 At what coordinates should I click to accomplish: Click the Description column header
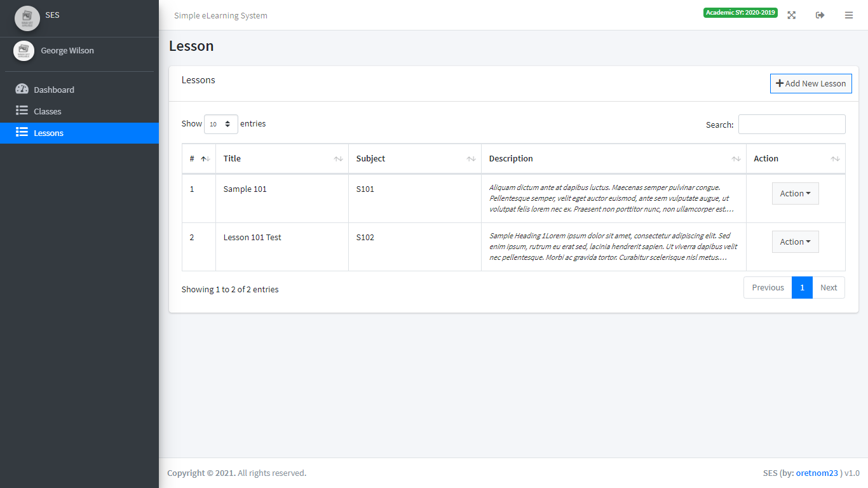pos(614,159)
